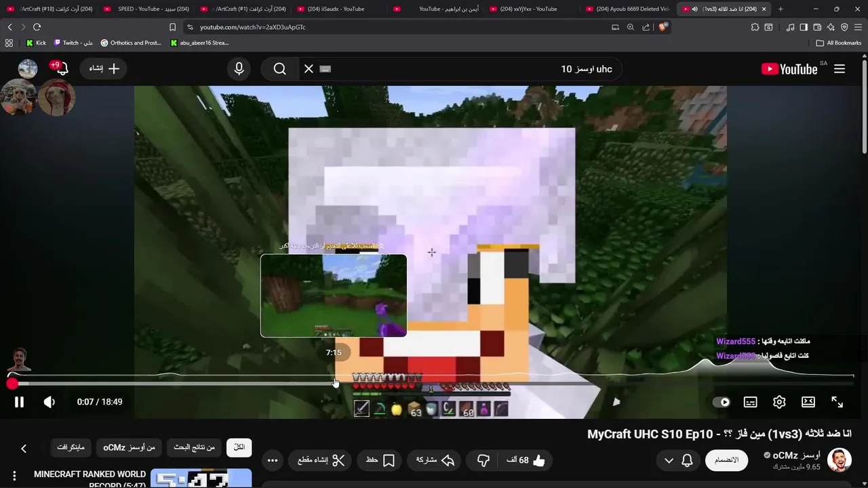Open video settings gear

(x=779, y=402)
